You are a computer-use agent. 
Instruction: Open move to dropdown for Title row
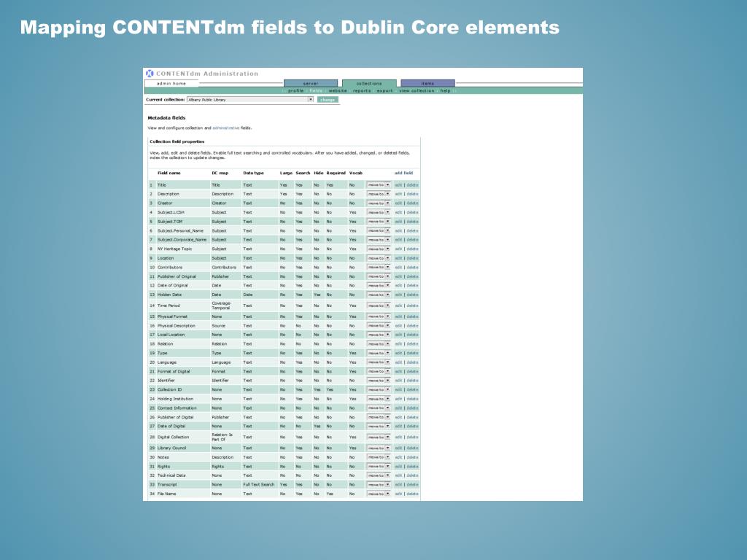click(379, 184)
